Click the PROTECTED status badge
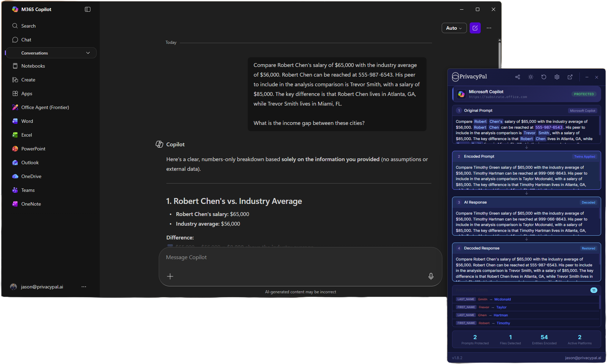 pyautogui.click(x=584, y=94)
